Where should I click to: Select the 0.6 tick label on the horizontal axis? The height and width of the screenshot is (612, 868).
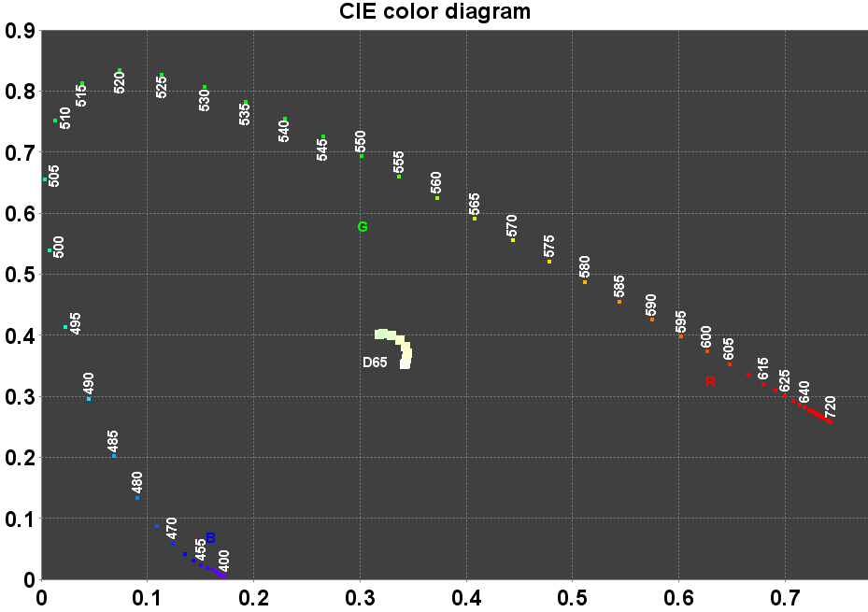pos(678,599)
